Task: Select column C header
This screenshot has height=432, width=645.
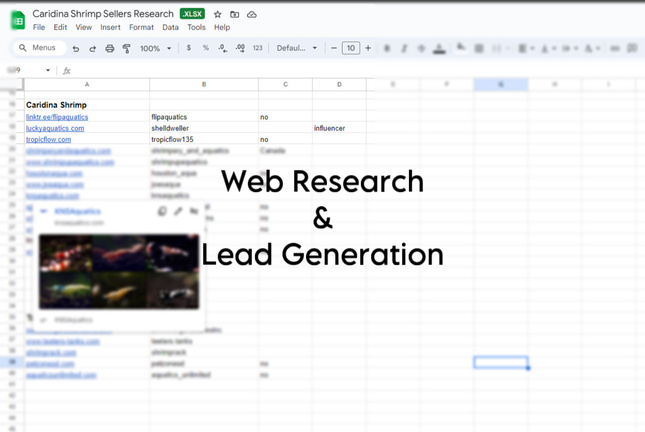Action: pos(285,84)
